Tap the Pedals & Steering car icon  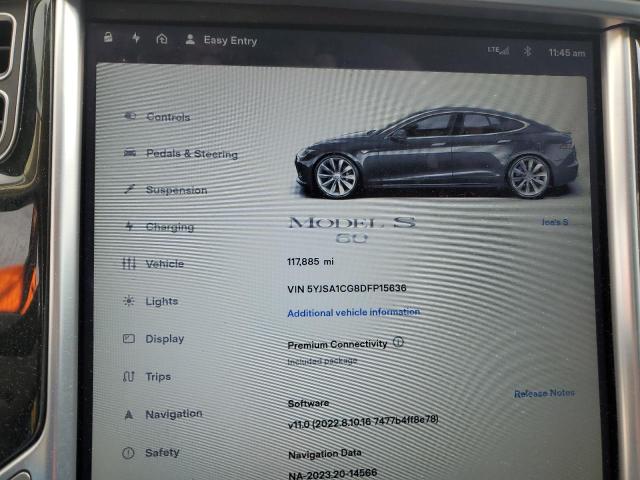point(130,153)
